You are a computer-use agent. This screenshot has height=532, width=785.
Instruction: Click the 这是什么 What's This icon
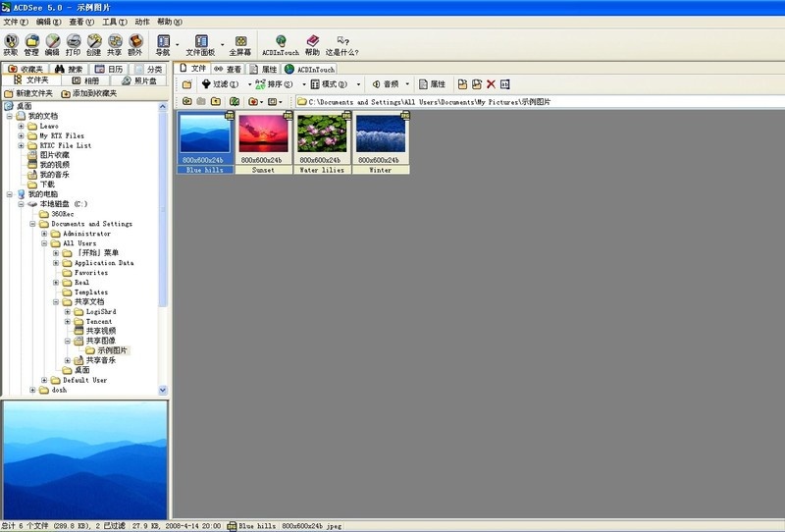coord(341,45)
